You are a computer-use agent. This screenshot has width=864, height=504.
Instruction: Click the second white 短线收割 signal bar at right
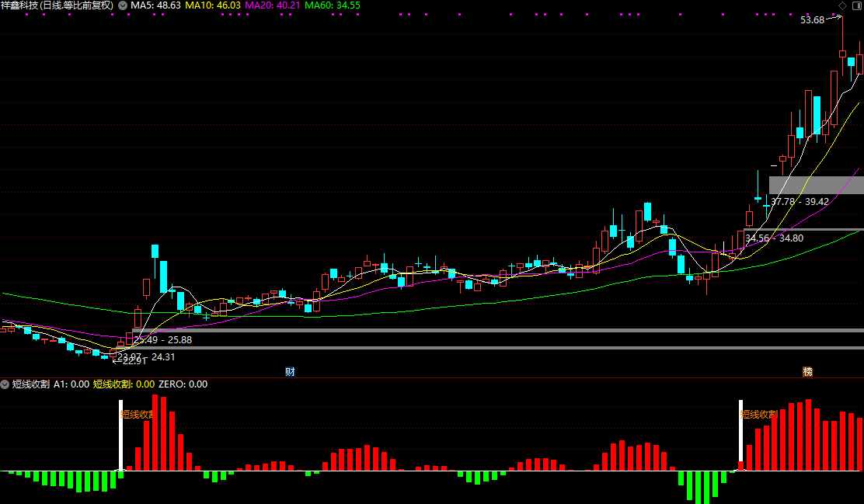click(740, 435)
